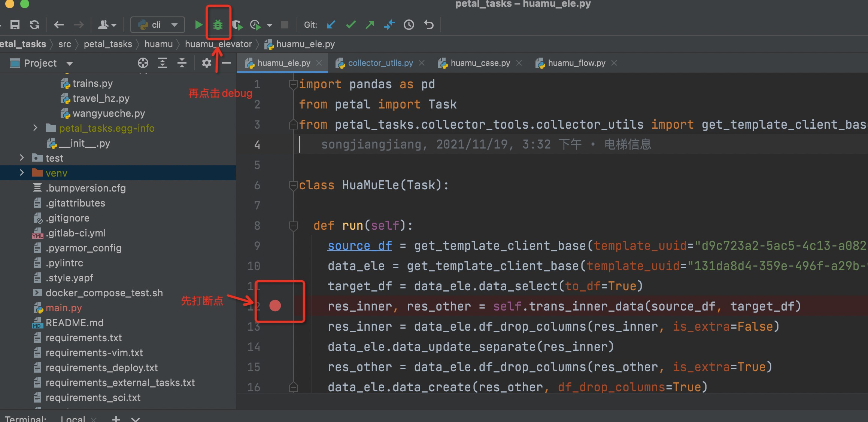Select opened file target icon in Project
868x422 pixels.
pos(143,63)
